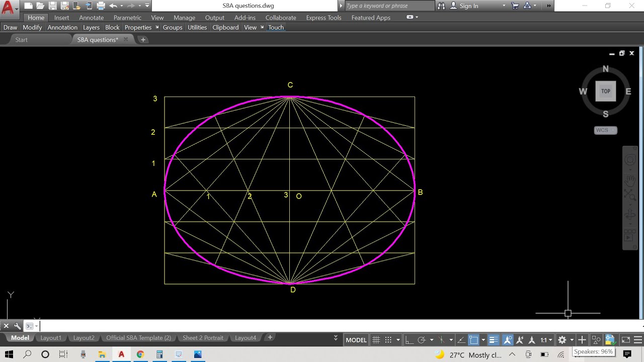
Task: Open the Workspace Switching gear icon
Action: click(562, 340)
